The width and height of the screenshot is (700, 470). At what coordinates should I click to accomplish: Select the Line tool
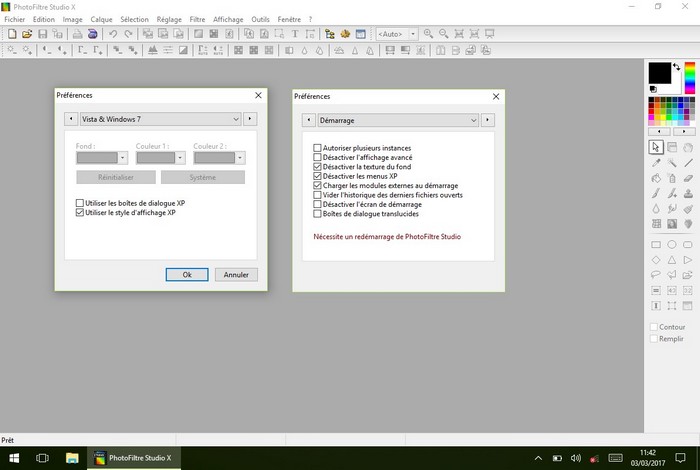(x=688, y=163)
